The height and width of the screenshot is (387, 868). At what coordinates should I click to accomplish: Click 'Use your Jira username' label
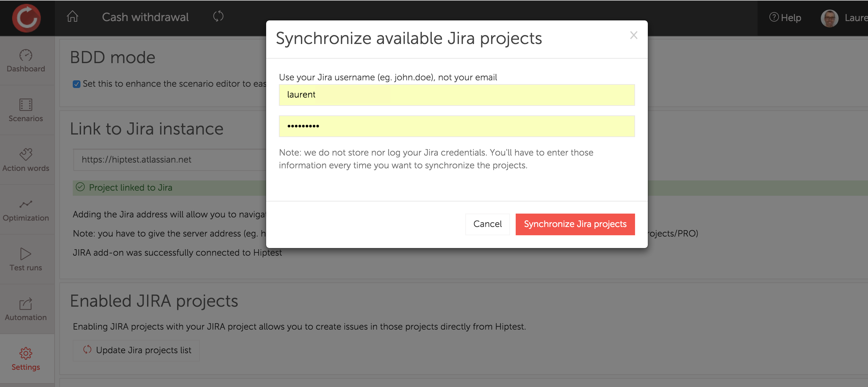388,77
